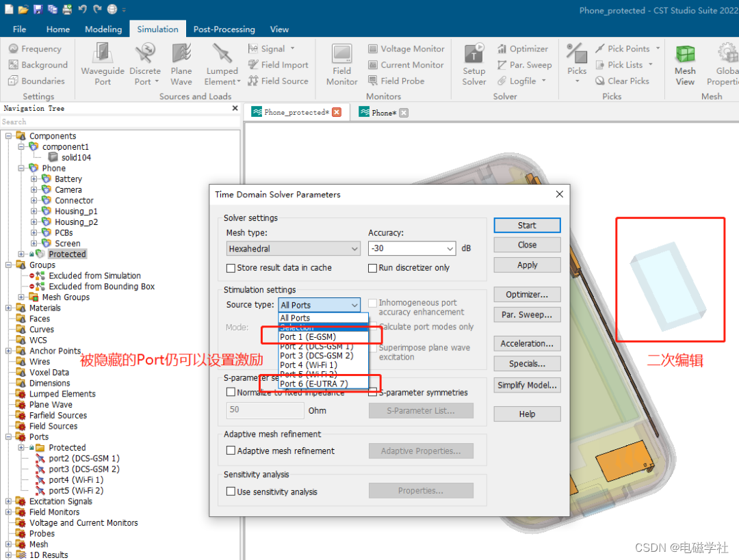Select the Protected component in tree
This screenshot has width=739, height=560.
(x=67, y=254)
